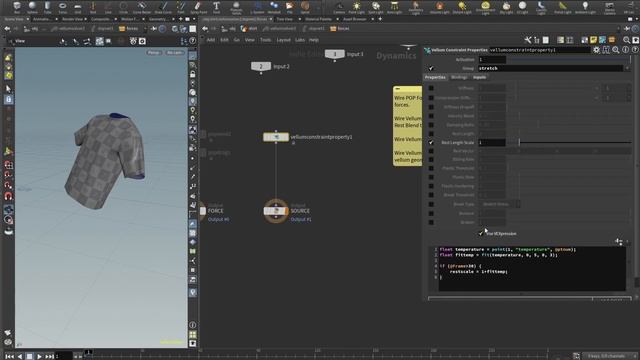Viewport: 640px width, 360px height.
Task: Add a Point Light from shelf
Action: coord(357,7)
